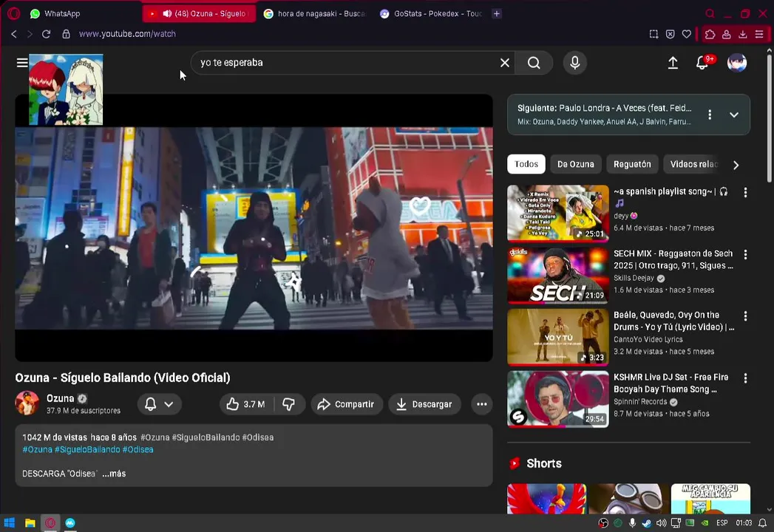774x532 pixels.
Task: Toggle Opera ad blocker shield icon
Action: (x=670, y=34)
